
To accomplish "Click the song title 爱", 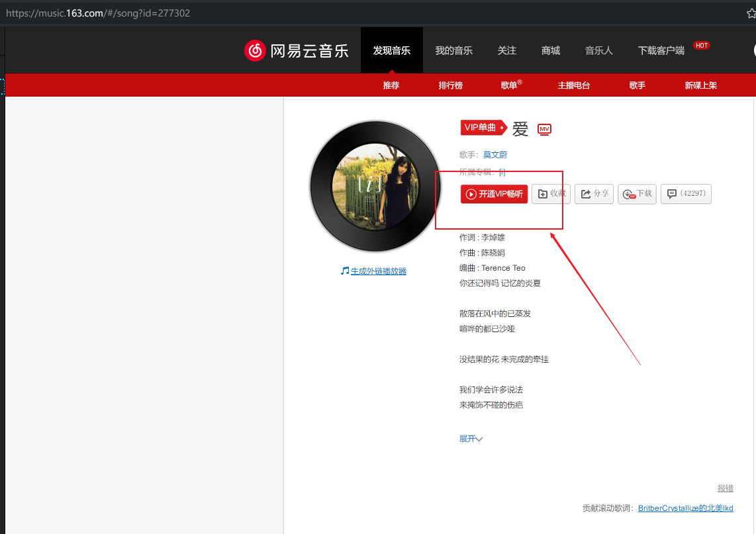I will click(x=520, y=128).
